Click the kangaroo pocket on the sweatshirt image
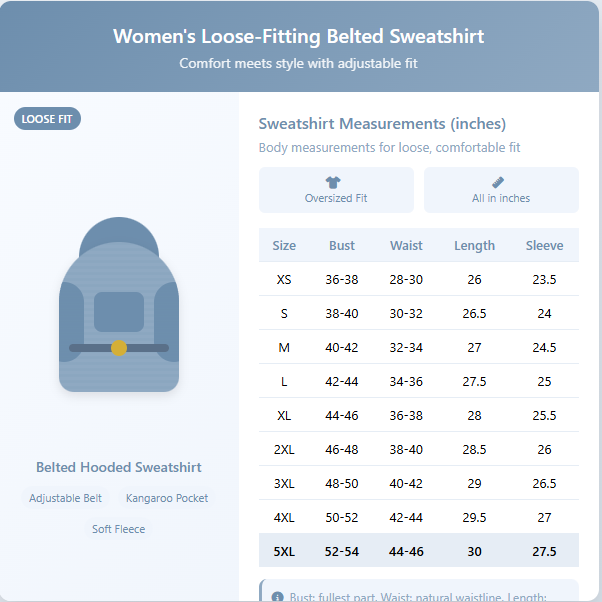 pyautogui.click(x=119, y=312)
